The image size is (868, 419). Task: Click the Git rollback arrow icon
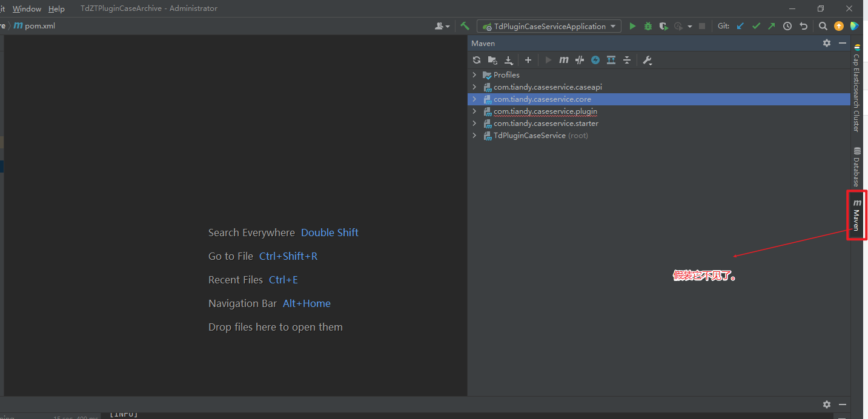[803, 26]
